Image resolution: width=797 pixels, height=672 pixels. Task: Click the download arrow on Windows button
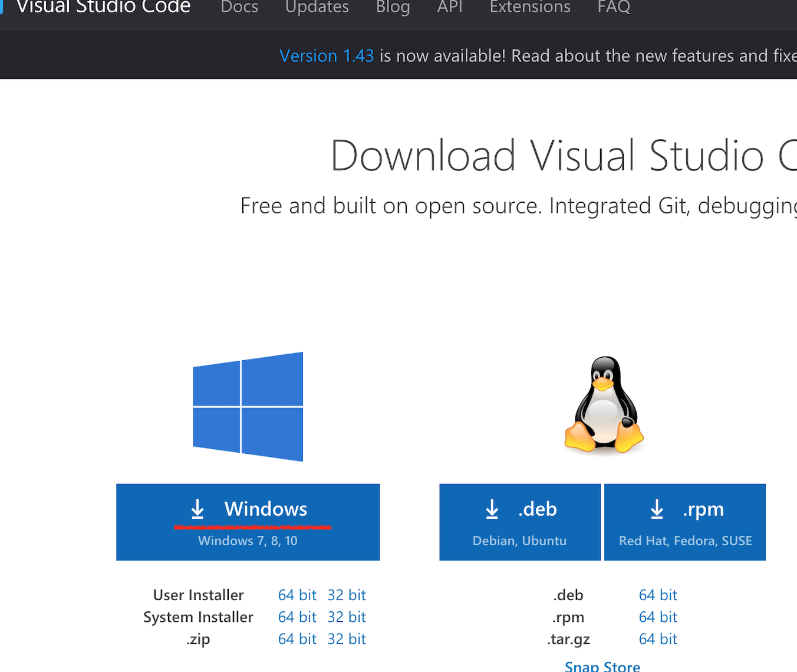pyautogui.click(x=197, y=509)
